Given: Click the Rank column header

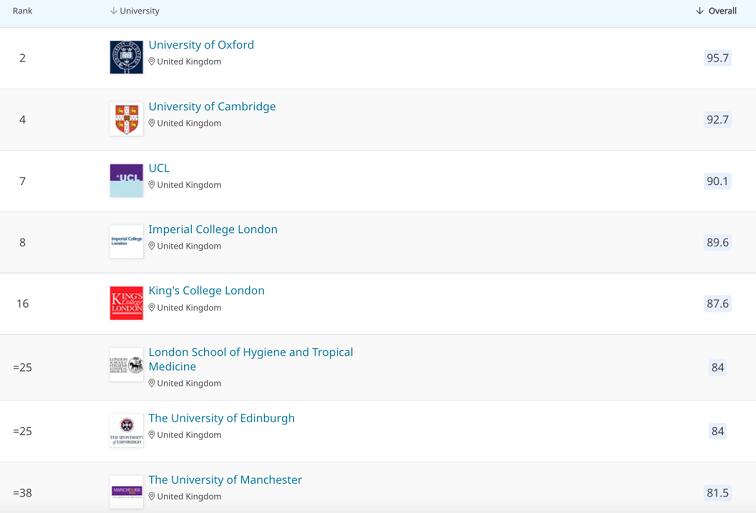Looking at the screenshot, I should tap(22, 11).
